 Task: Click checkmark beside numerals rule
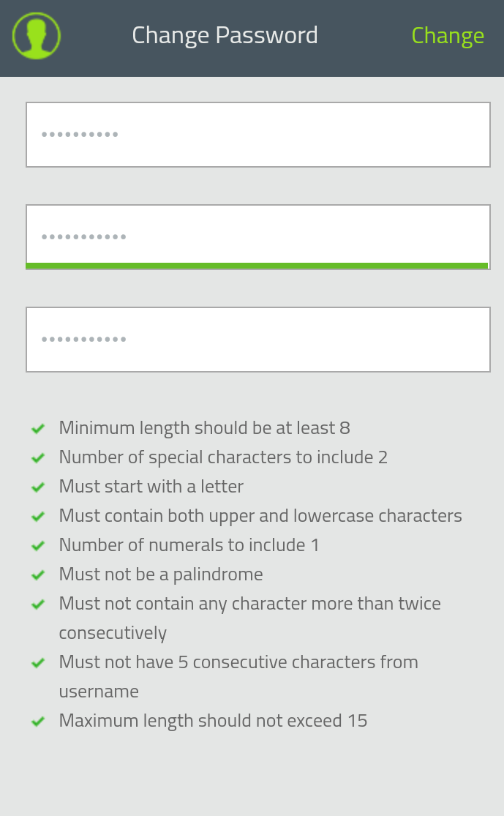(38, 546)
